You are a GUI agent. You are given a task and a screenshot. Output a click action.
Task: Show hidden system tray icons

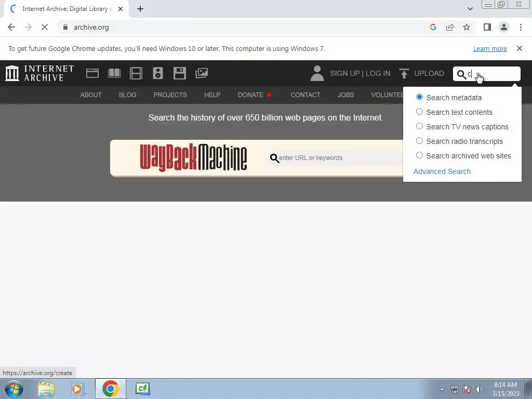coord(442,389)
